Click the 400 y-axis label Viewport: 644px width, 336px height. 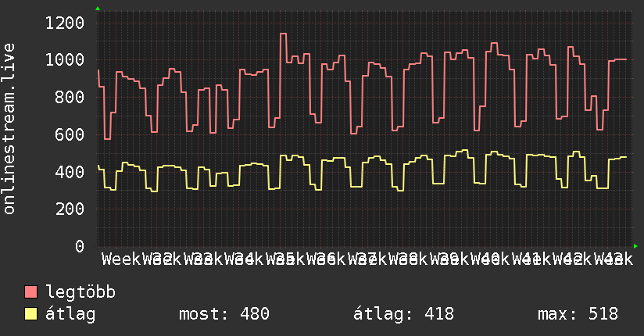(x=70, y=172)
